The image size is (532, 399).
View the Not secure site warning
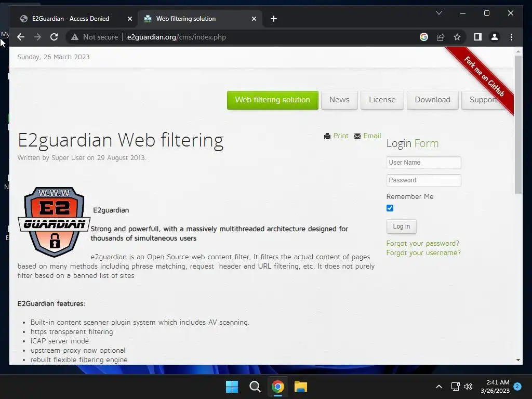click(x=95, y=37)
